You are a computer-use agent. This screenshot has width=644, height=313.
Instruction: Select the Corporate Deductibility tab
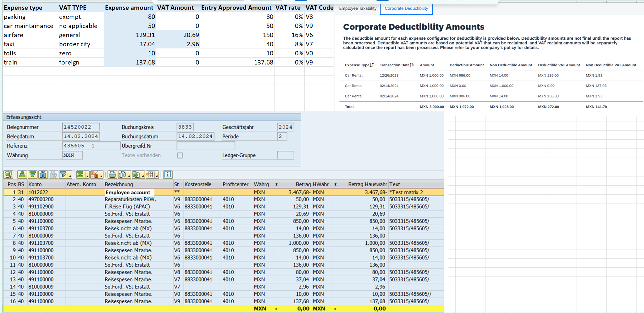(406, 8)
